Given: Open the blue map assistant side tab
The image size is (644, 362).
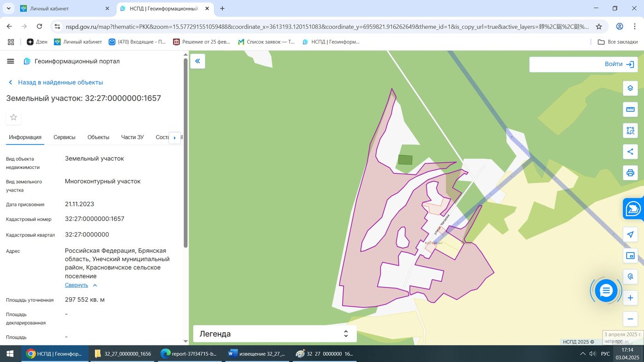Looking at the screenshot, I should [x=634, y=209].
